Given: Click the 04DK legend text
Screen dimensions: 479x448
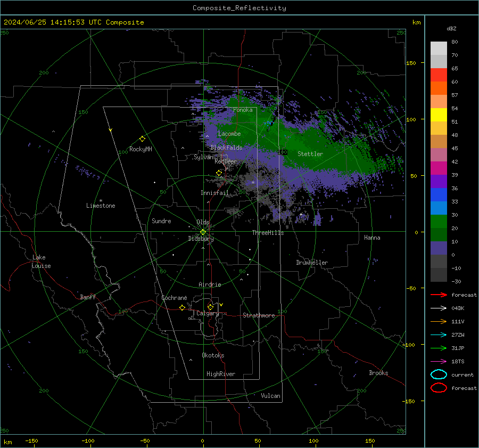Looking at the screenshot, I should (x=458, y=308).
